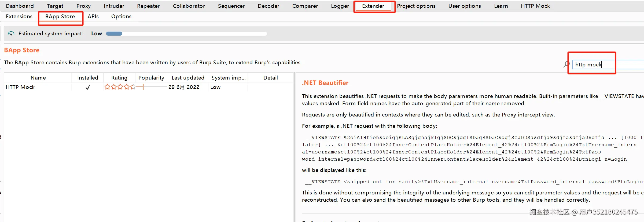Click the 'Low' estimated impact label
This screenshot has width=644, height=222.
(x=97, y=33)
